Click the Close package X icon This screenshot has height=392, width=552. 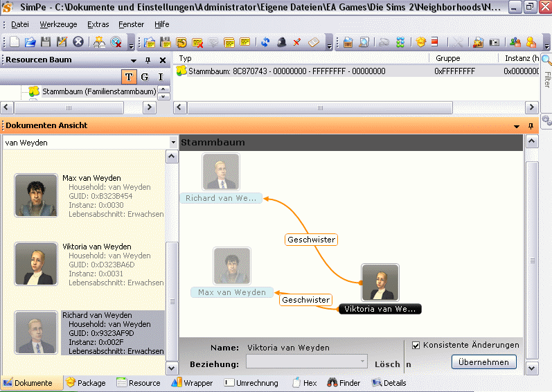pyautogui.click(x=78, y=42)
